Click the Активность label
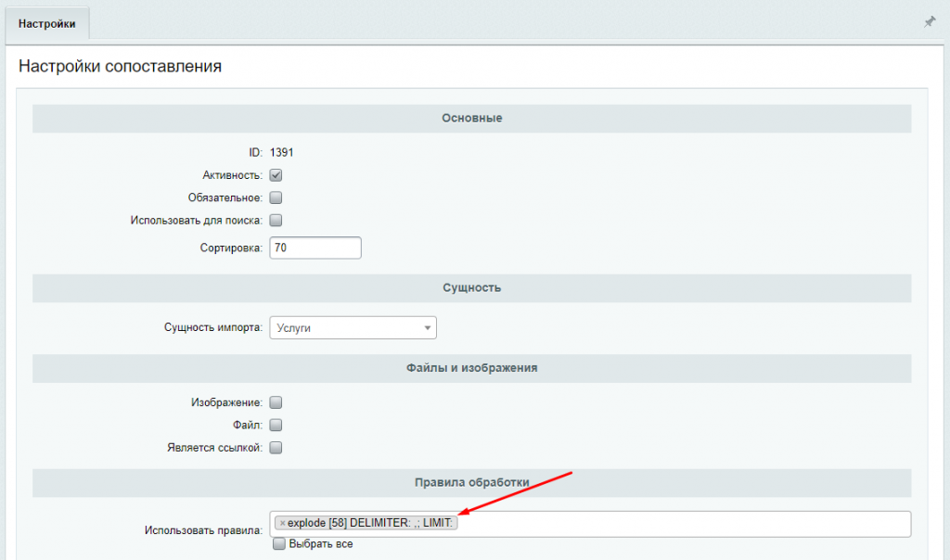This screenshot has width=950, height=560. [x=233, y=175]
